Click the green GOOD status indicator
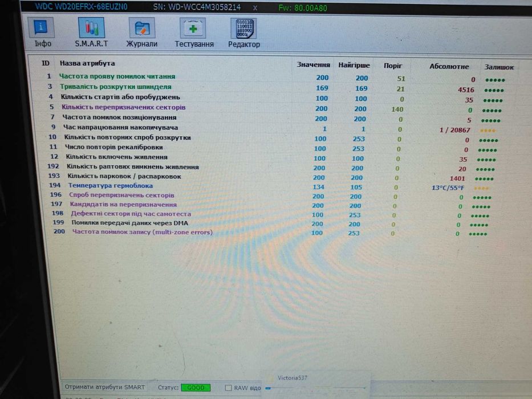 click(x=196, y=388)
